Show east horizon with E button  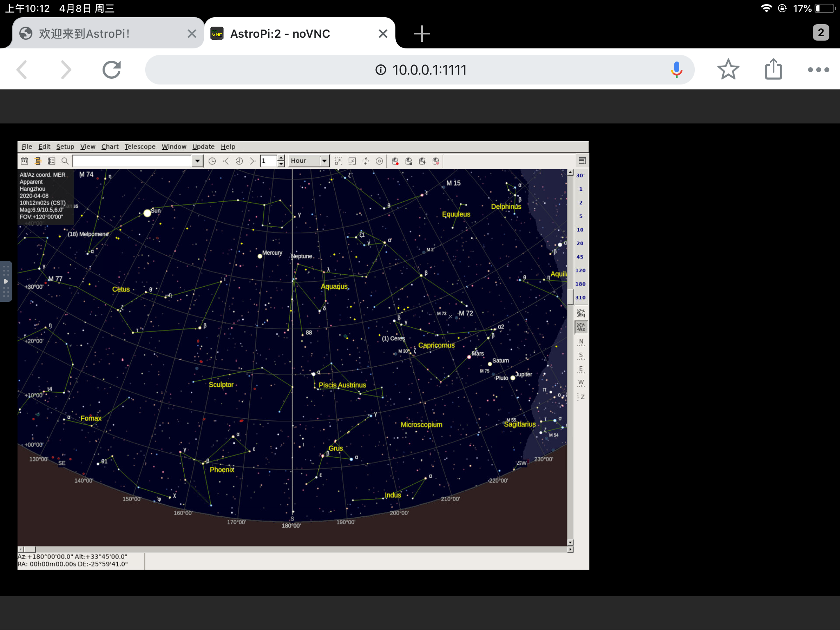click(581, 369)
